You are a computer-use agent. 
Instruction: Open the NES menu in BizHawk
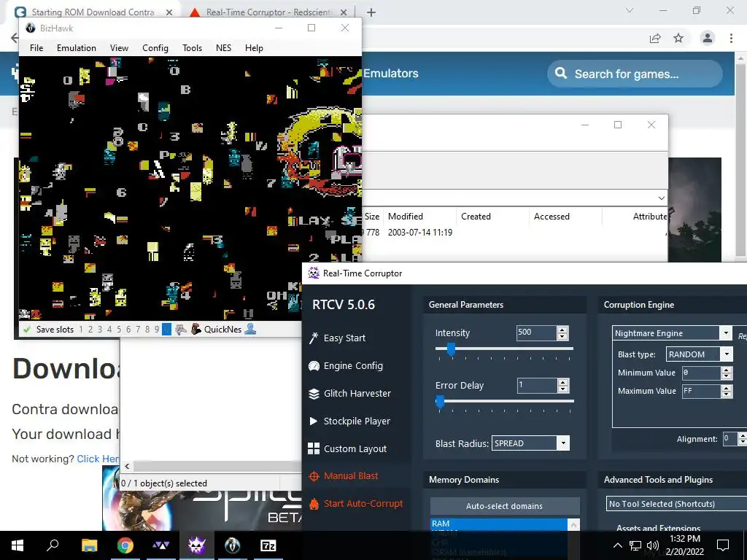(x=223, y=47)
